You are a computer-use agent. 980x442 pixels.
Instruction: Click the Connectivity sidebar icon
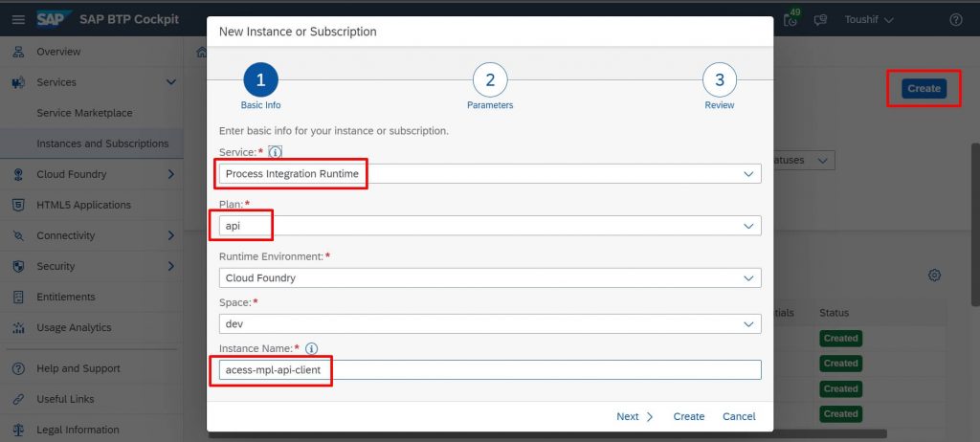[19, 235]
